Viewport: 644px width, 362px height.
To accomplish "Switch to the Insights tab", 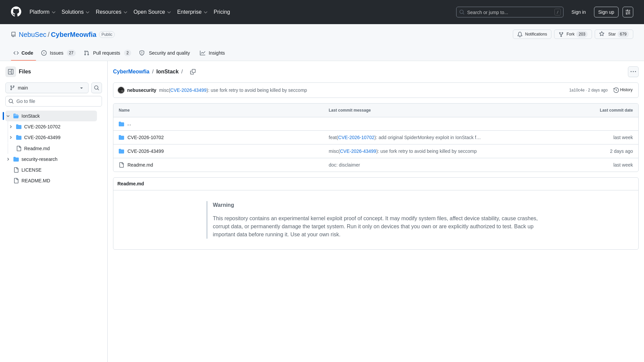I will pos(212,53).
